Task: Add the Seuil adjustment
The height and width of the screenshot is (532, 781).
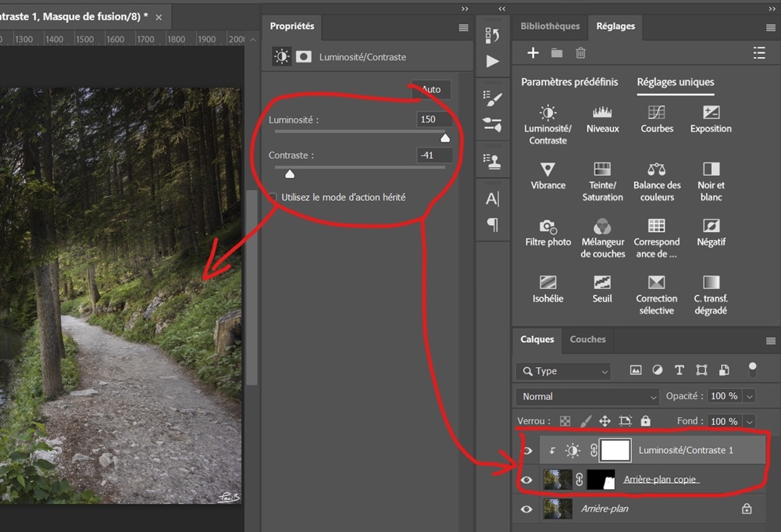Action: click(x=602, y=290)
